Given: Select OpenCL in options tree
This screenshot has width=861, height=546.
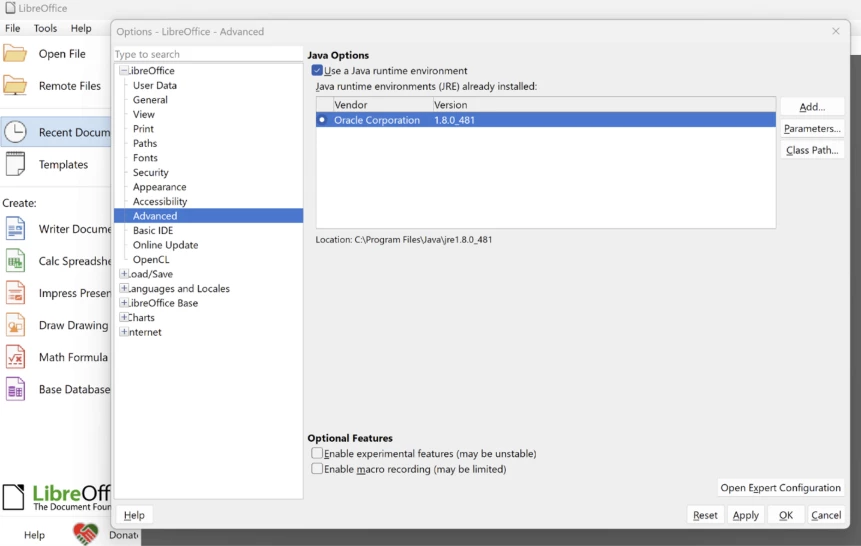Looking at the screenshot, I should click(x=150, y=259).
